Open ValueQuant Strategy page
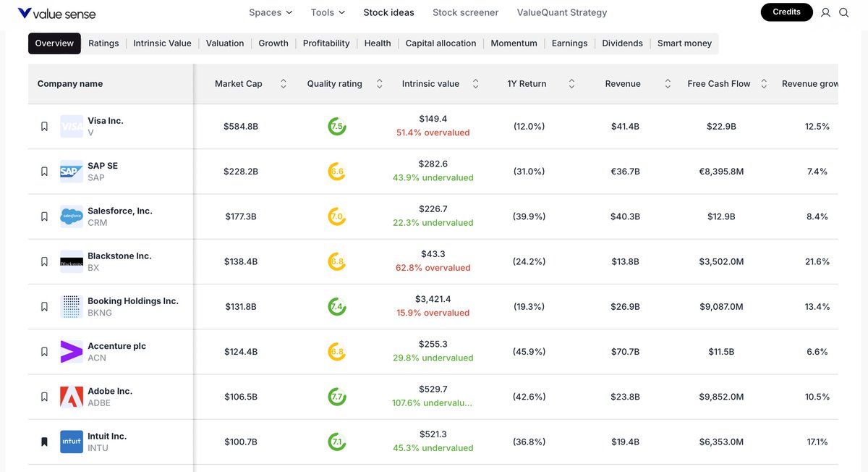Image resolution: width=868 pixels, height=472 pixels. click(562, 12)
